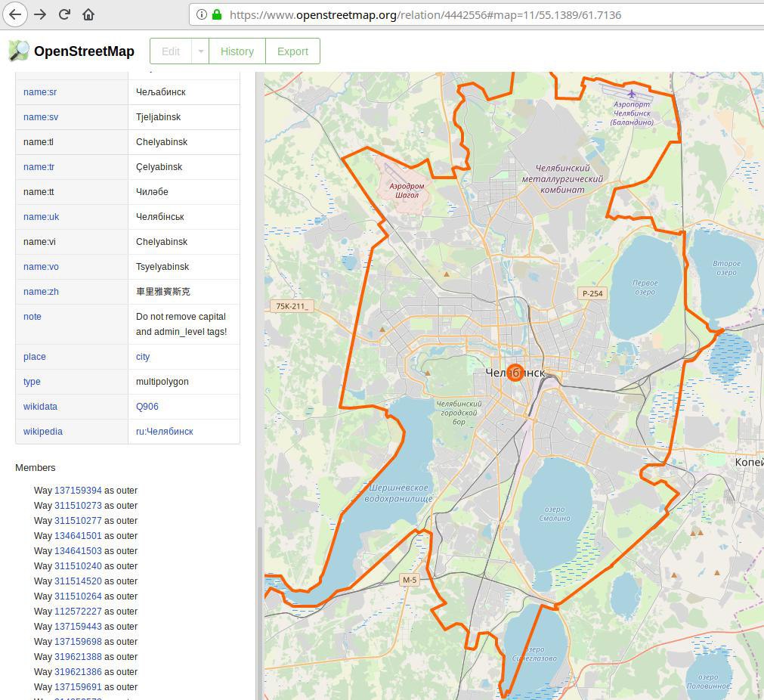This screenshot has width=764, height=700.
Task: Click the Второе озеро map label
Action: (726, 268)
